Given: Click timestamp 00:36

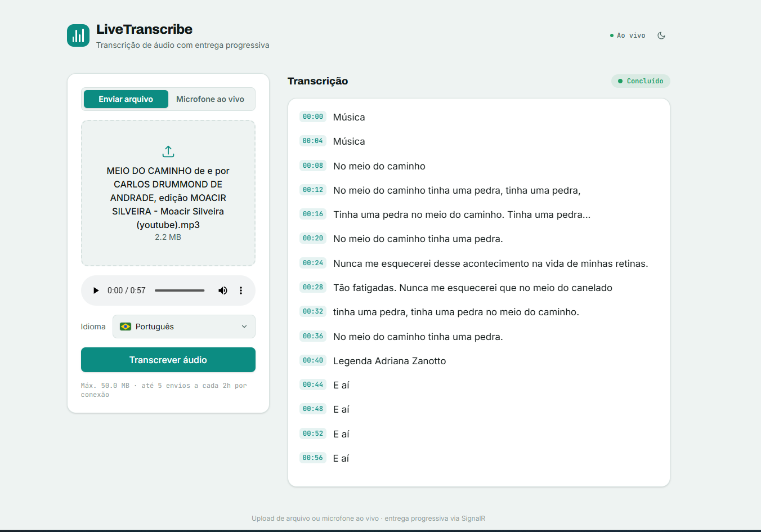Looking at the screenshot, I should coord(313,336).
